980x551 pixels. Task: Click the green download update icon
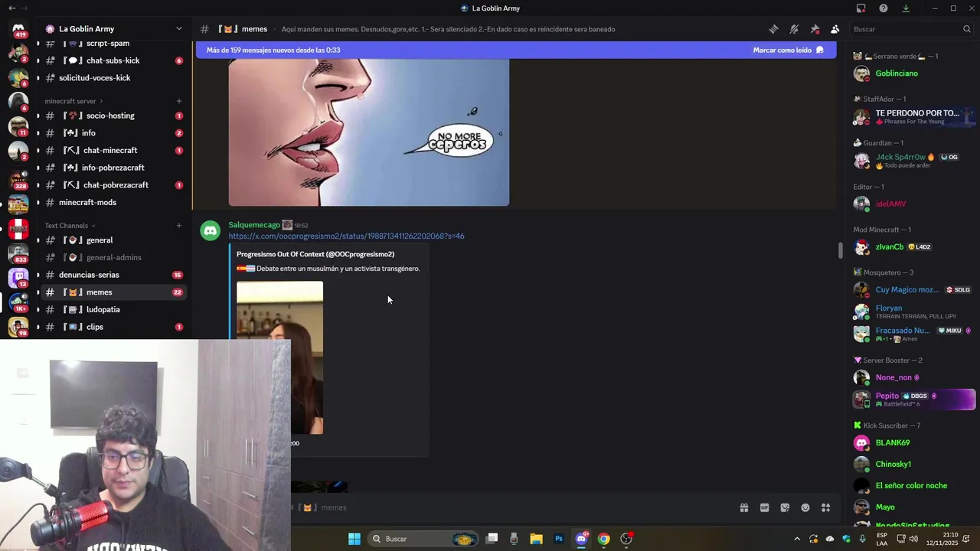[906, 8]
